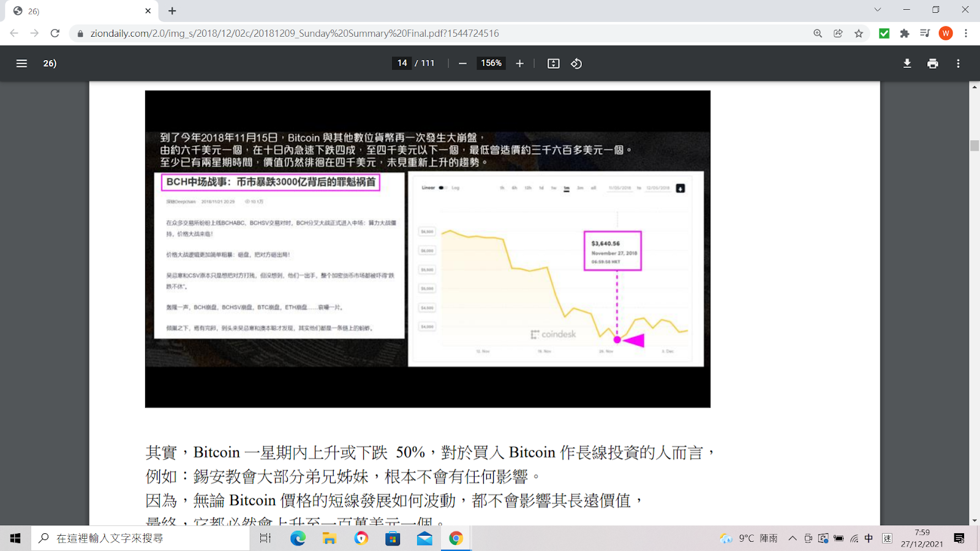Click the PDF title 26) in toolbar
The image size is (980, 551).
[x=50, y=63]
